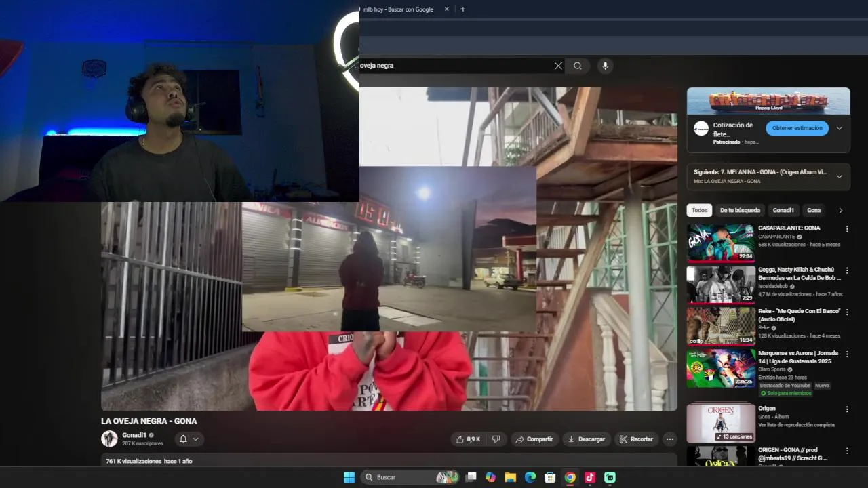
Task: Click Ver lista de reproducción completa
Action: click(796, 425)
